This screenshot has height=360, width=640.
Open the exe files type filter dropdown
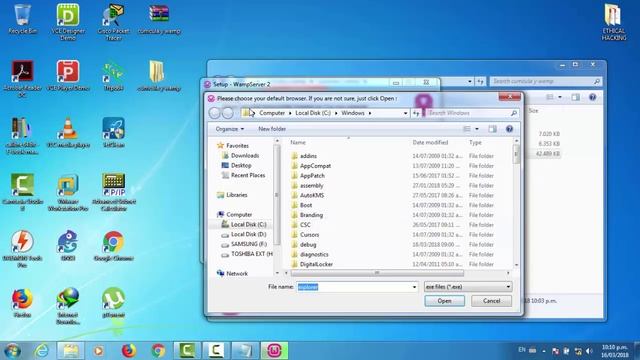468,287
